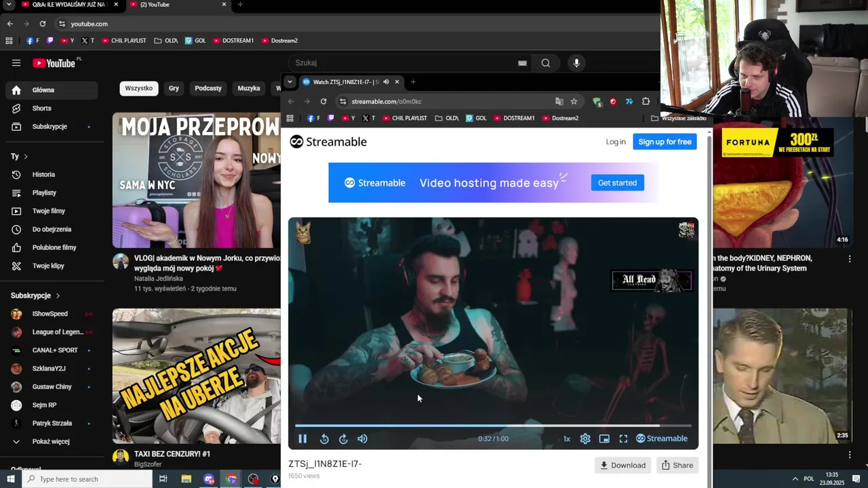Screen dimensions: 868x488
Task: Open IShowSpeed subscription channel
Action: tap(52, 314)
